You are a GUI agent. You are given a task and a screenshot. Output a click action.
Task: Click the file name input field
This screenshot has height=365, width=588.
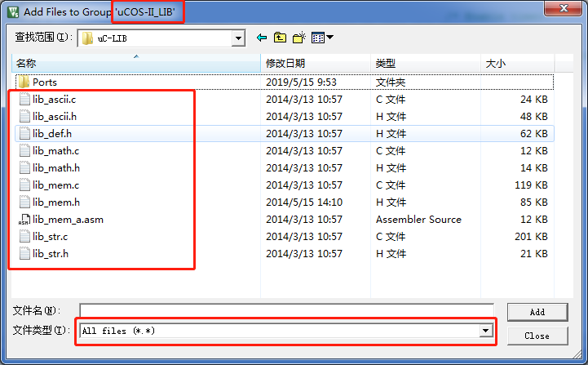(286, 310)
